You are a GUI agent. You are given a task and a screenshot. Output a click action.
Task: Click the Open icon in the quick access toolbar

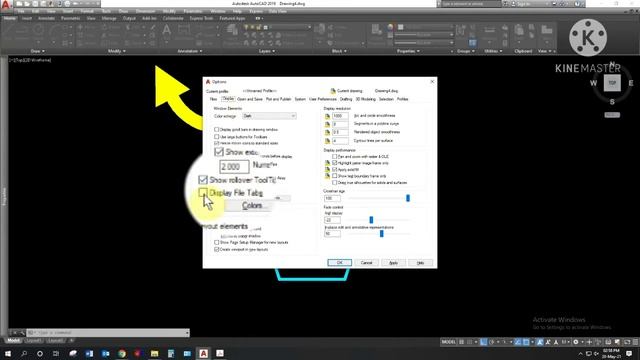[27, 4]
